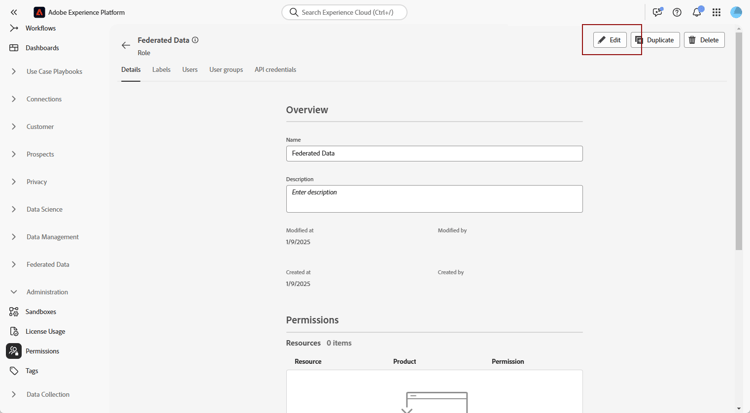Go back using the arrow beside Federated Data
Screen dimensions: 750x413
point(126,45)
